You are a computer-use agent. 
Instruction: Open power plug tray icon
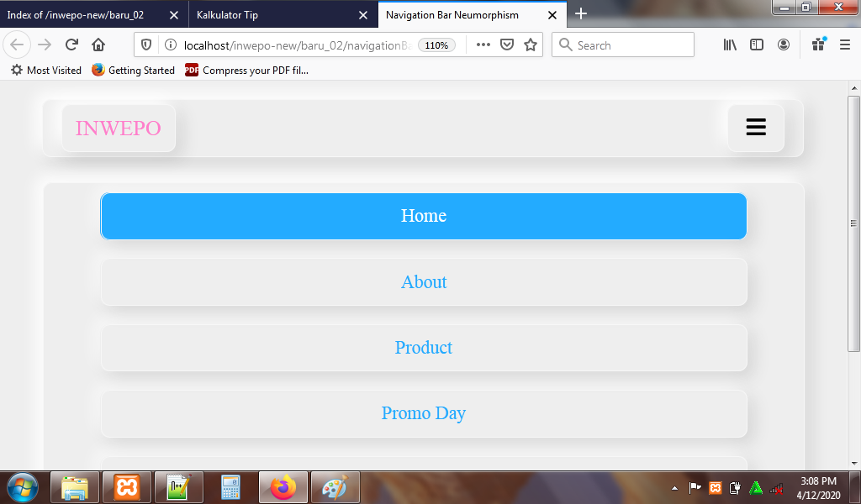click(735, 487)
